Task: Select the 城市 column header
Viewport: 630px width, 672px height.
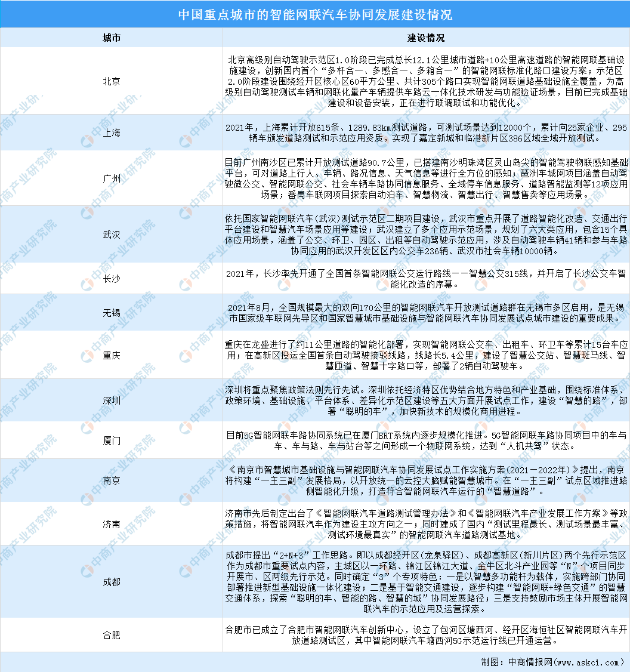Action: pyautogui.click(x=112, y=38)
